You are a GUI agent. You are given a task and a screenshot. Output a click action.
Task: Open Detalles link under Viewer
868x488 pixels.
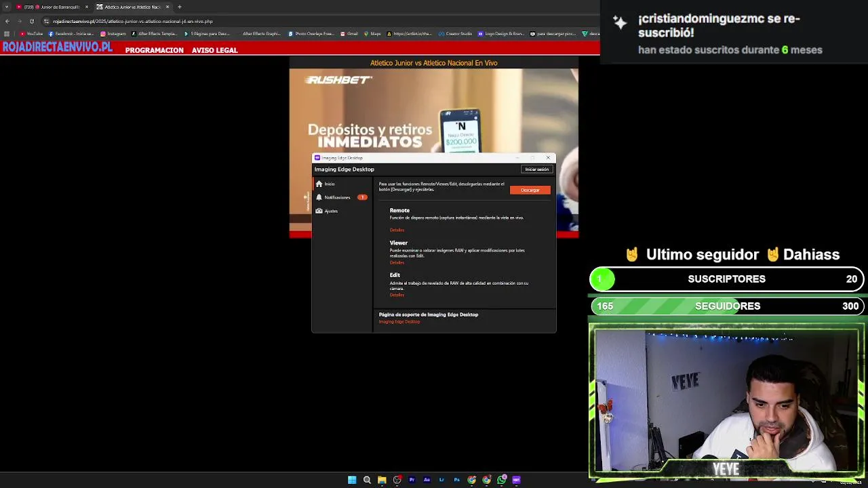397,262
